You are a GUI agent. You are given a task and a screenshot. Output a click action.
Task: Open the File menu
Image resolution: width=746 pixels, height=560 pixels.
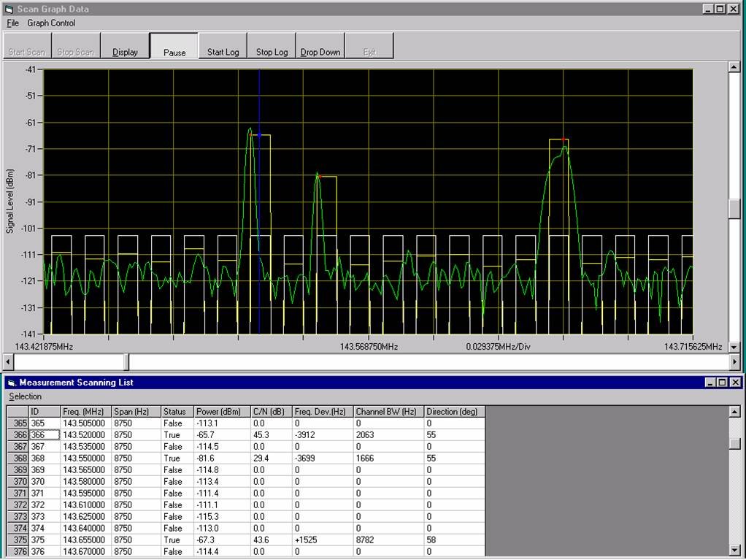(13, 23)
